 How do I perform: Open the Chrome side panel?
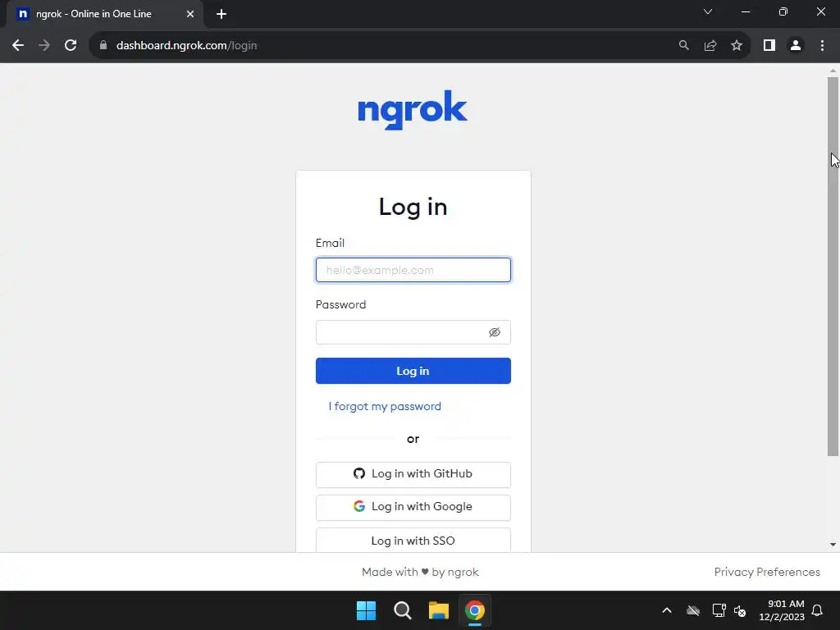[x=769, y=46]
